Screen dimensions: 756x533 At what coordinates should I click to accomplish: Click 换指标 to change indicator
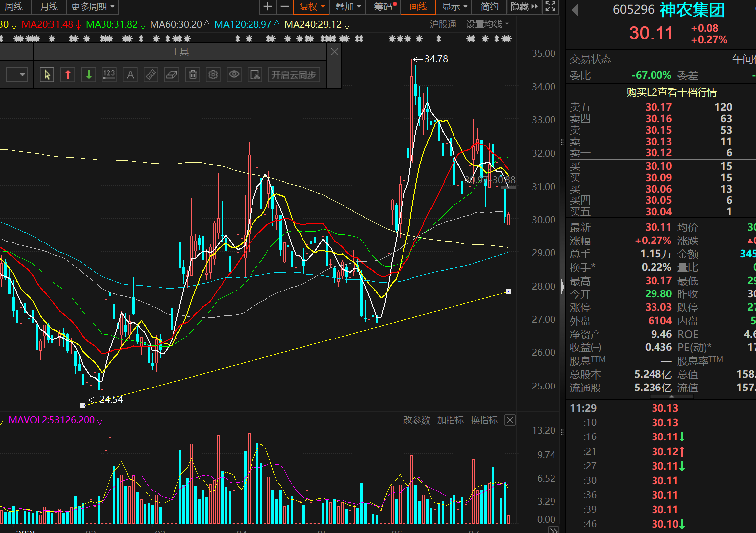point(484,420)
